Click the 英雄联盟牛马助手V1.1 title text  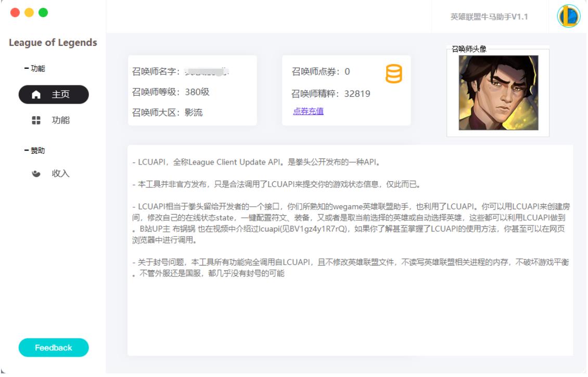(489, 17)
